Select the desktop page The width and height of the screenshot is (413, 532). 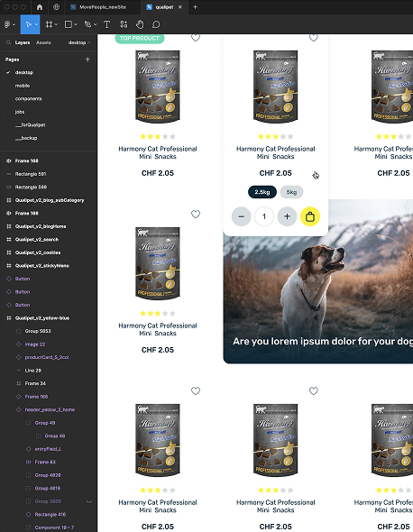(x=49, y=72)
